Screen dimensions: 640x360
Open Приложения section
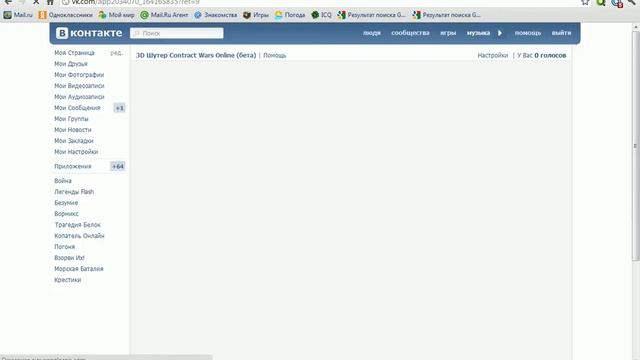(x=73, y=167)
